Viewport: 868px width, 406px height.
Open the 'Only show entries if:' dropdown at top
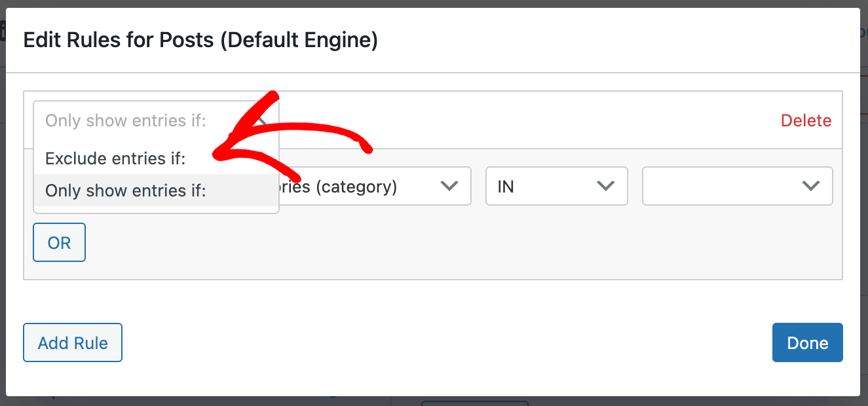[156, 120]
